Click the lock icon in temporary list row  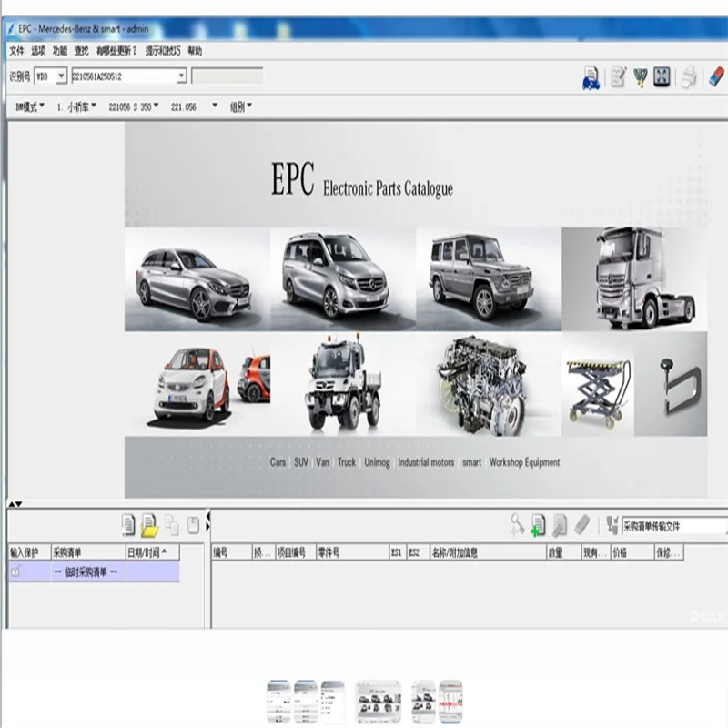(x=15, y=571)
